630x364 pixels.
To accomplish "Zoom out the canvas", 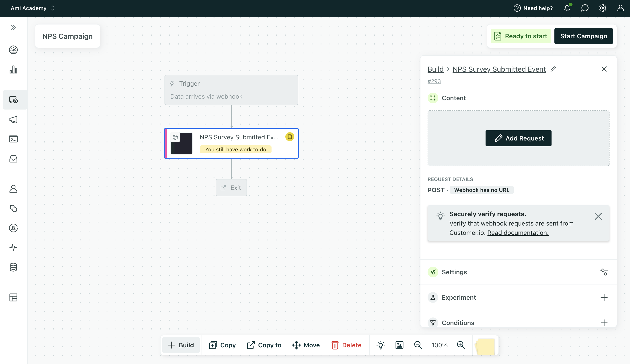I will click(418, 345).
